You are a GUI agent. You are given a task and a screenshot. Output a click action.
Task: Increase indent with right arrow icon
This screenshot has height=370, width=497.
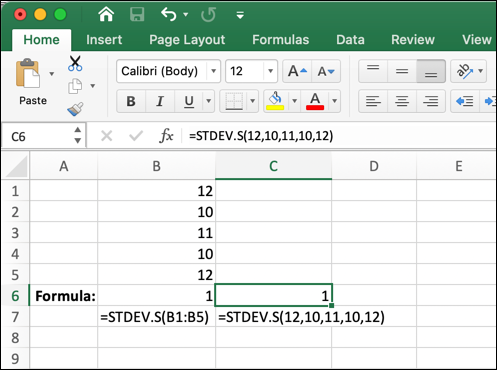(489, 101)
